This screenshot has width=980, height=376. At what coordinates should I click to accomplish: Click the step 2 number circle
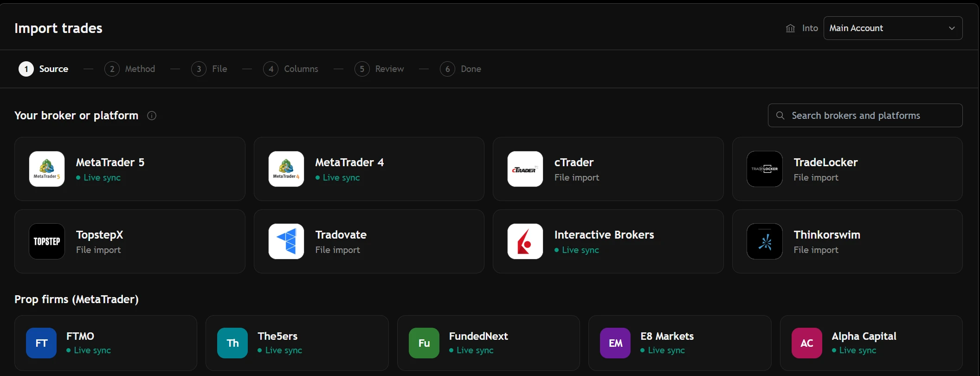click(x=112, y=69)
